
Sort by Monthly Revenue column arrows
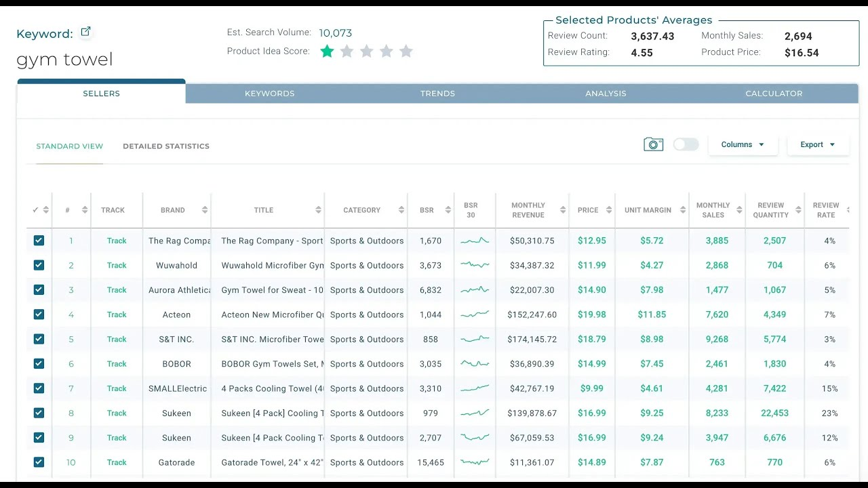pos(563,210)
